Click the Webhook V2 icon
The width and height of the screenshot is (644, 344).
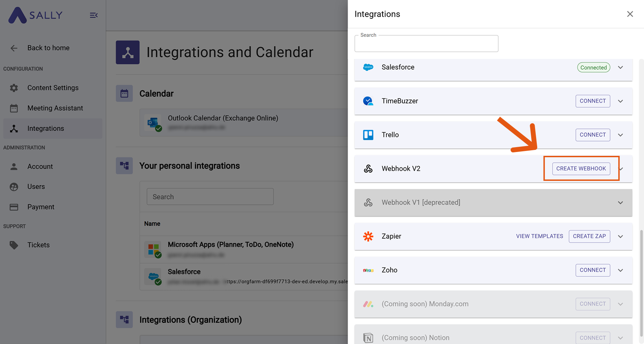[368, 168]
